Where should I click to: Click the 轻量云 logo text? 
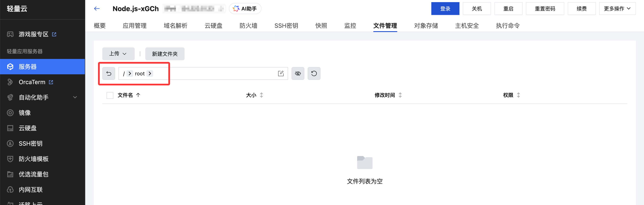pyautogui.click(x=17, y=9)
